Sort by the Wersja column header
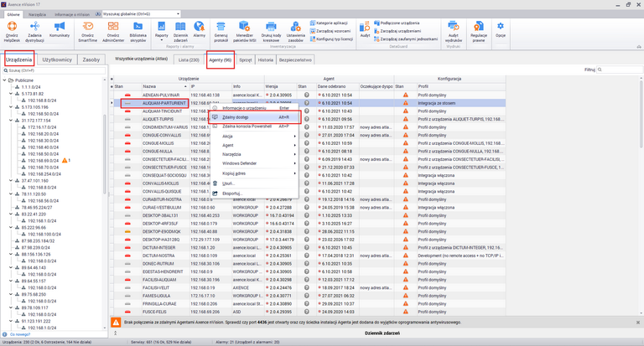The image size is (644, 346). [x=281, y=86]
